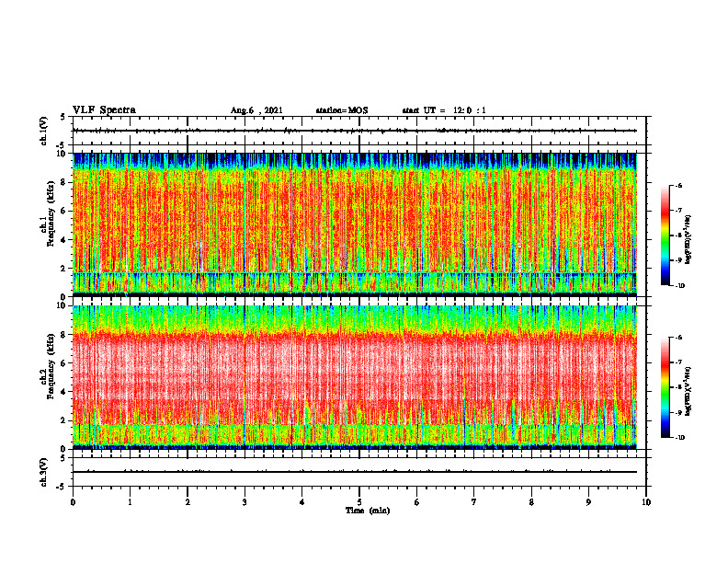Click the "VLF Spectra" plot title
728x563 pixels.
[104, 110]
